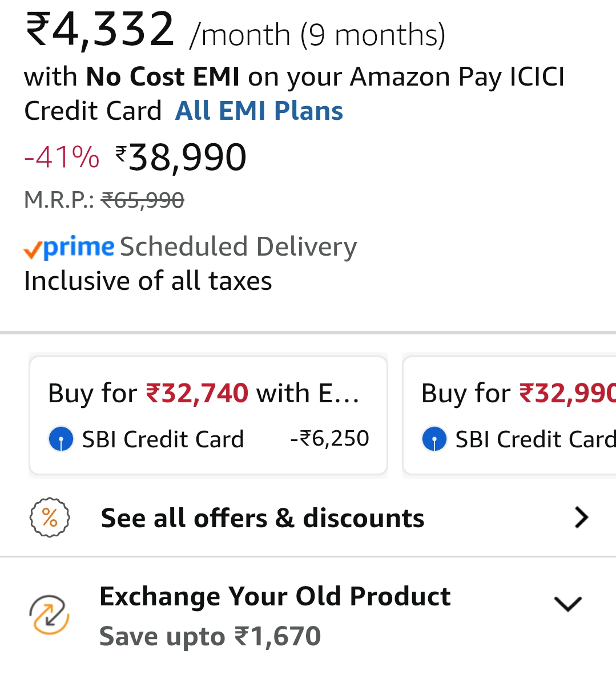Click the -₹6,250 discount amount

(x=329, y=439)
